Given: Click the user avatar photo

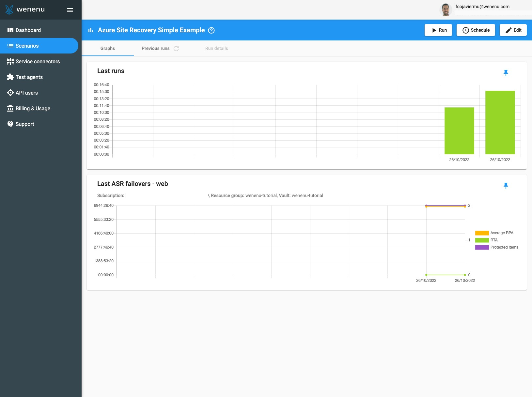Looking at the screenshot, I should [446, 10].
